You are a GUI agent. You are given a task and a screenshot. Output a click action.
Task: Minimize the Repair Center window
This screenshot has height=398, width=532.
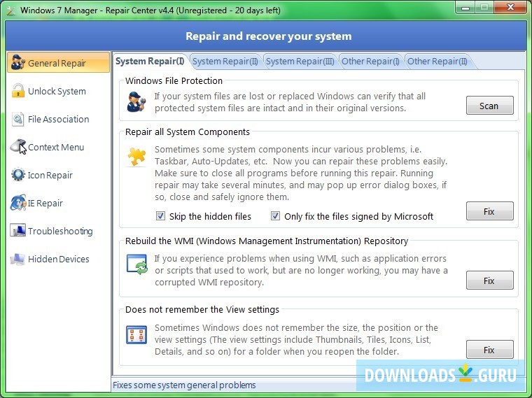click(x=465, y=8)
